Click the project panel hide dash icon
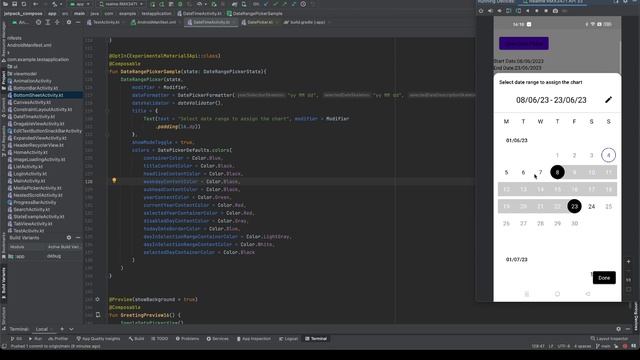The height and width of the screenshot is (360, 640). (x=78, y=22)
